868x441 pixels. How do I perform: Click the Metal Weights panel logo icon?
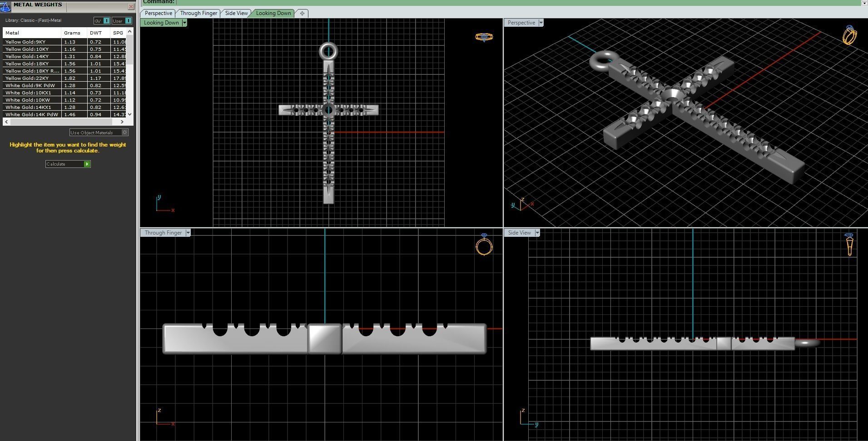click(x=5, y=6)
